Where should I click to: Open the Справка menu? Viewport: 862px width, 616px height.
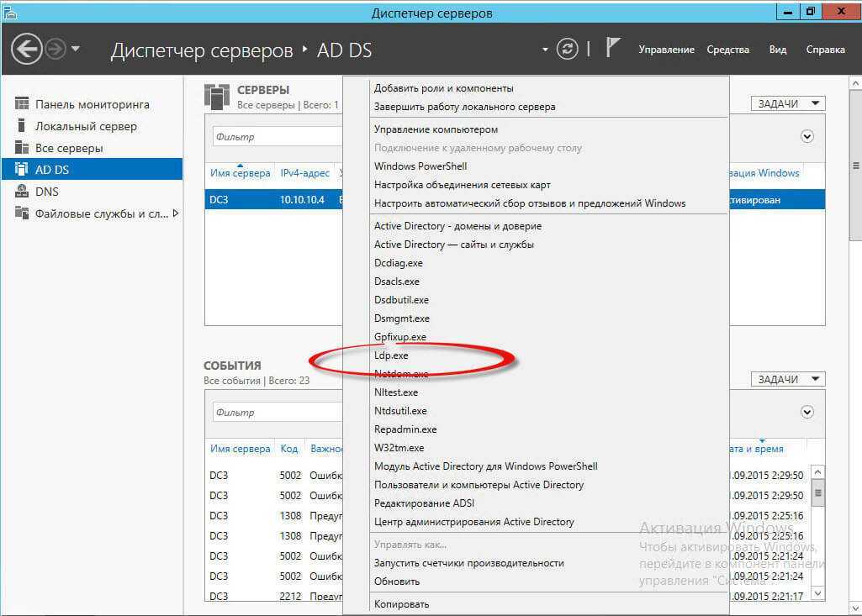coord(825,50)
